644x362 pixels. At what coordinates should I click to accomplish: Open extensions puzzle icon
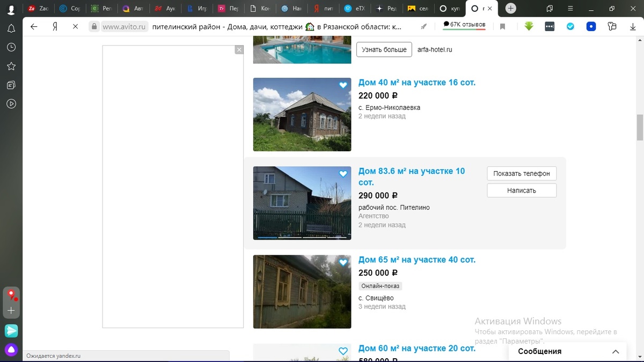(612, 26)
